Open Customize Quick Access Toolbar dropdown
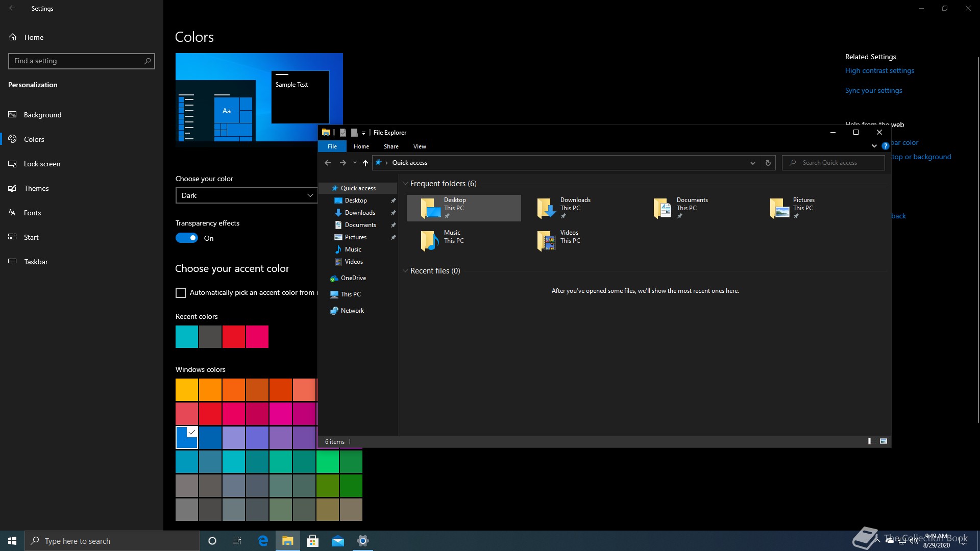The height and width of the screenshot is (551, 980). tap(363, 133)
